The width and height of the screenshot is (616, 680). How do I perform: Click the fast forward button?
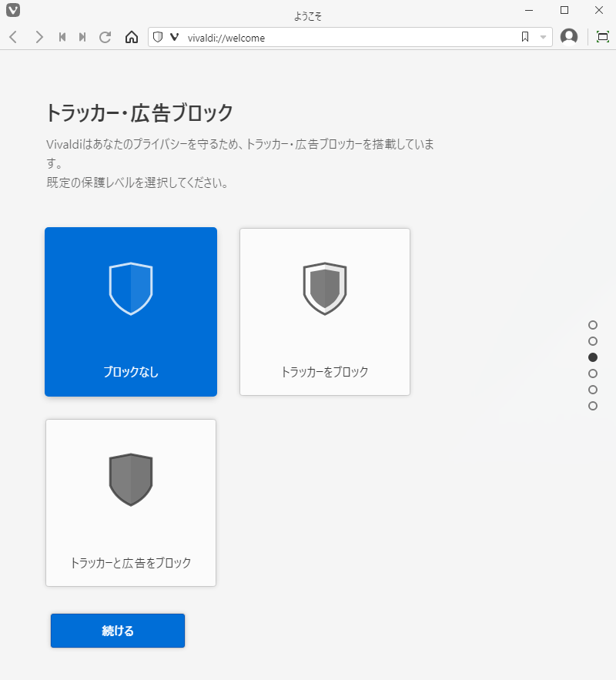pyautogui.click(x=82, y=37)
